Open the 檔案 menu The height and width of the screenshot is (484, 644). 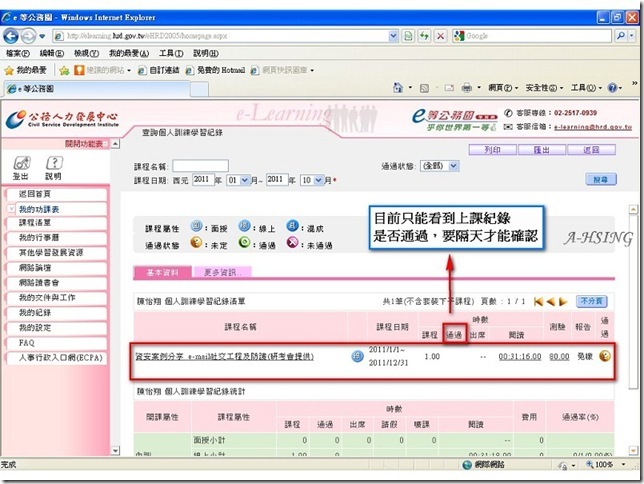tap(18, 53)
